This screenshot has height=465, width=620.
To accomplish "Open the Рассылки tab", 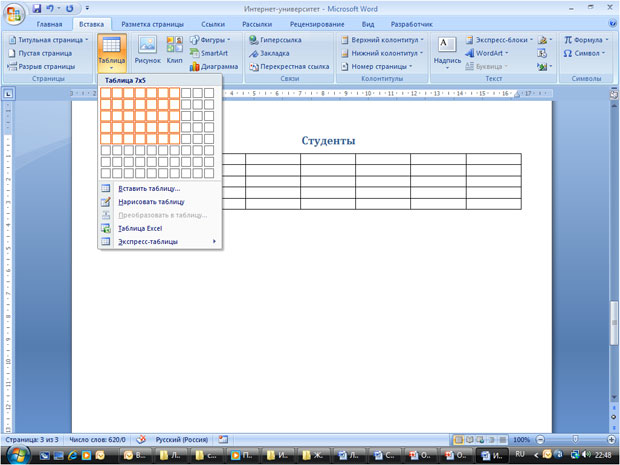I will pos(257,24).
